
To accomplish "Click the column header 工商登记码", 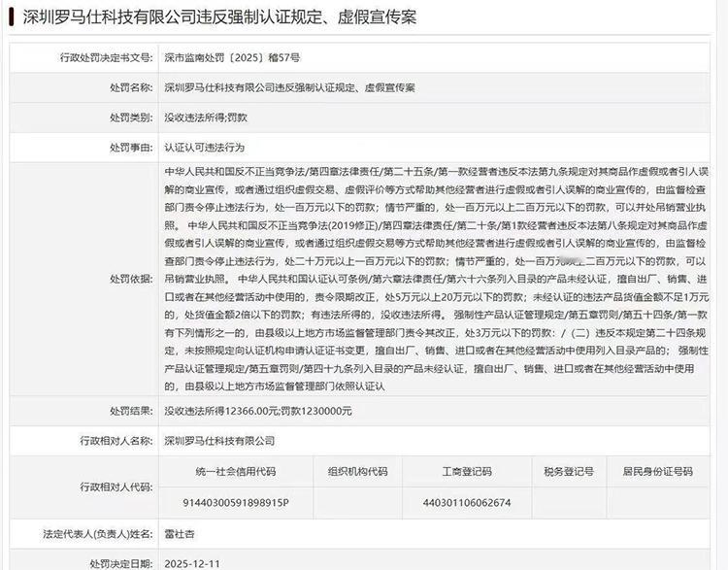I will (x=467, y=472).
